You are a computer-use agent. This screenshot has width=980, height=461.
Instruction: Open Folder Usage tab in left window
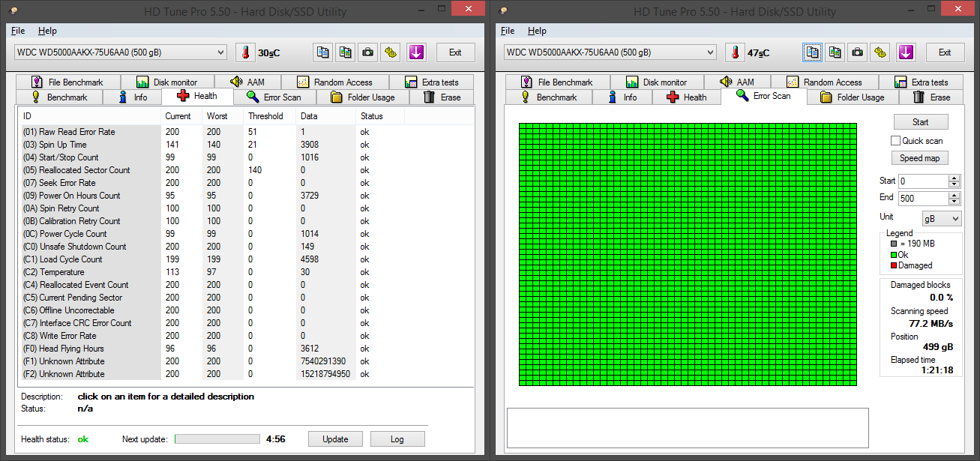click(x=362, y=97)
